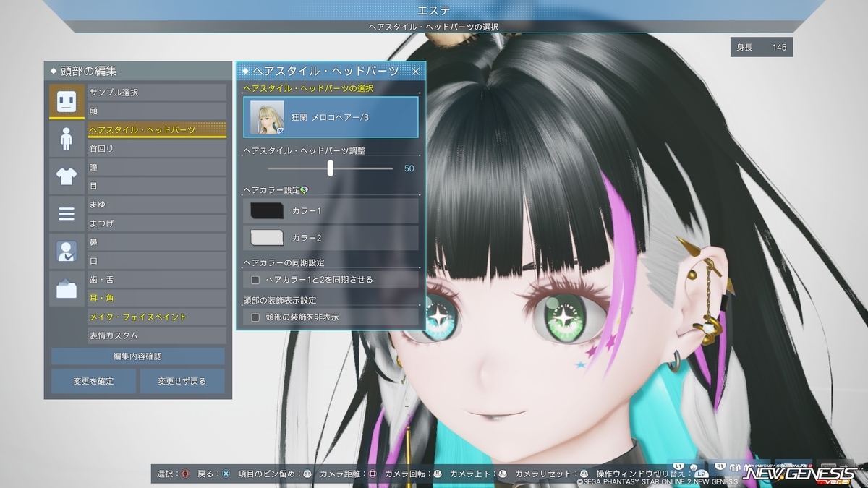Open the body figure icon tab

(x=67, y=139)
